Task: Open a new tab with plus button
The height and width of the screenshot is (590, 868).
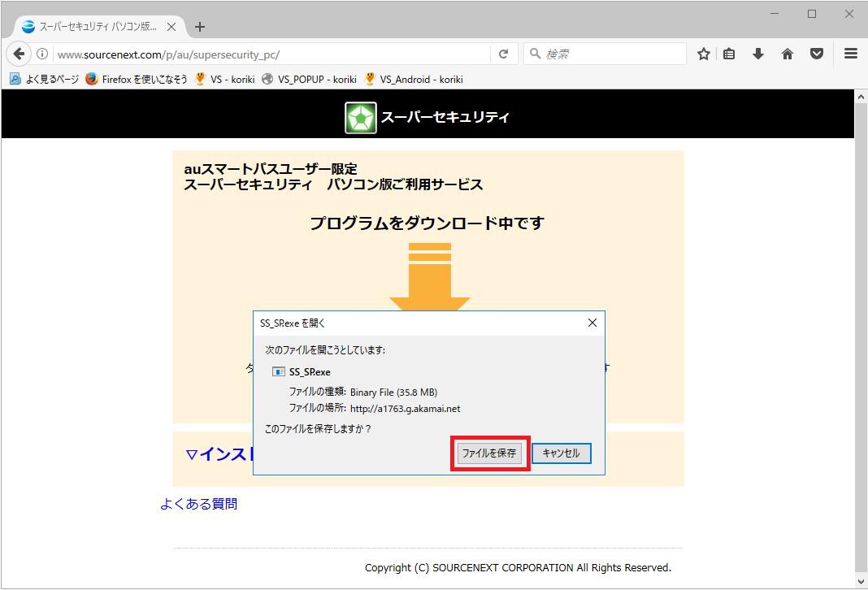Action: tap(200, 27)
